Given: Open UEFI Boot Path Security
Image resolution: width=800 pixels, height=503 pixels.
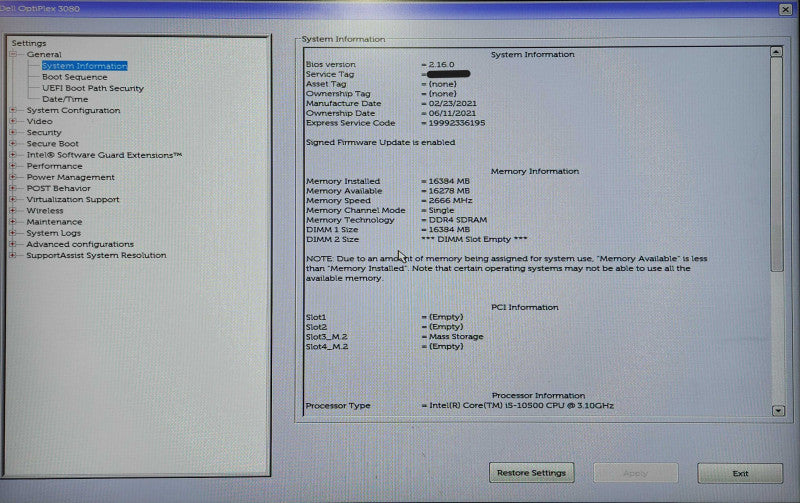Looking at the screenshot, I should click(x=93, y=88).
